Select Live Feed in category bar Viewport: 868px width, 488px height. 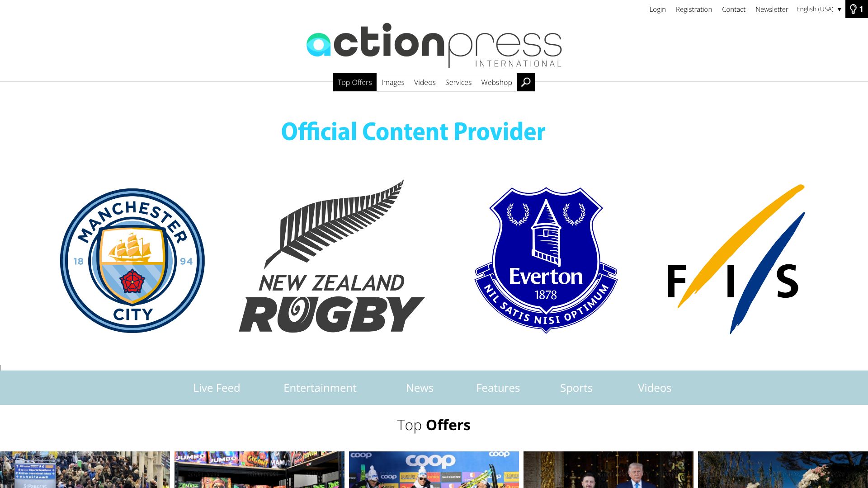[217, 388]
